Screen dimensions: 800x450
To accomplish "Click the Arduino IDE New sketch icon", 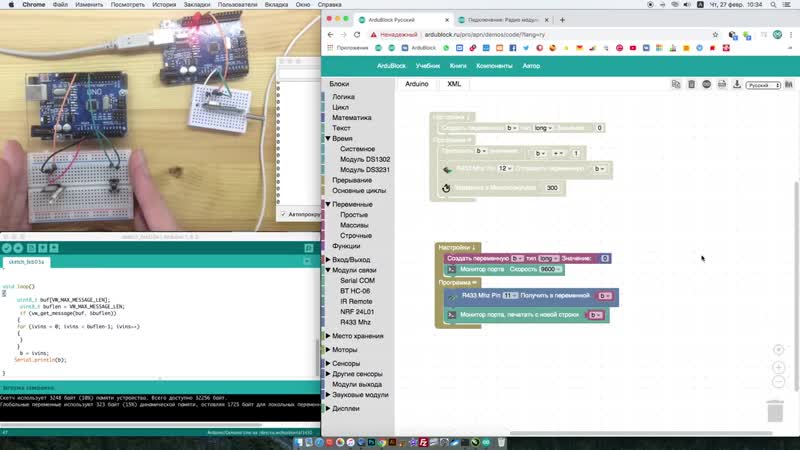I will point(31,248).
